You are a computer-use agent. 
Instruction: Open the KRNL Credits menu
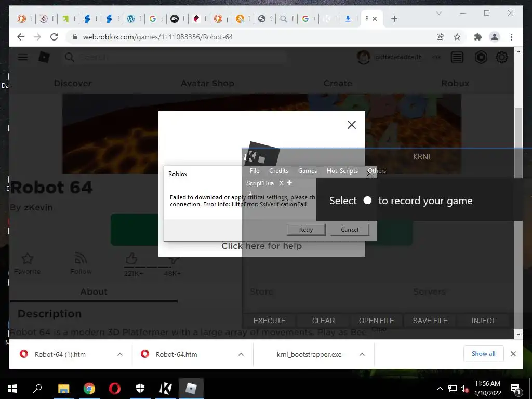pos(278,170)
